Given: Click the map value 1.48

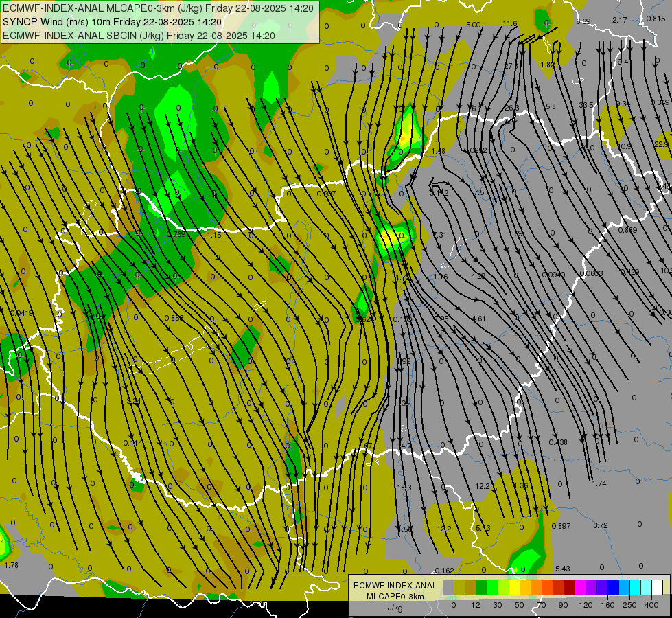Looking at the screenshot, I should (439, 151).
